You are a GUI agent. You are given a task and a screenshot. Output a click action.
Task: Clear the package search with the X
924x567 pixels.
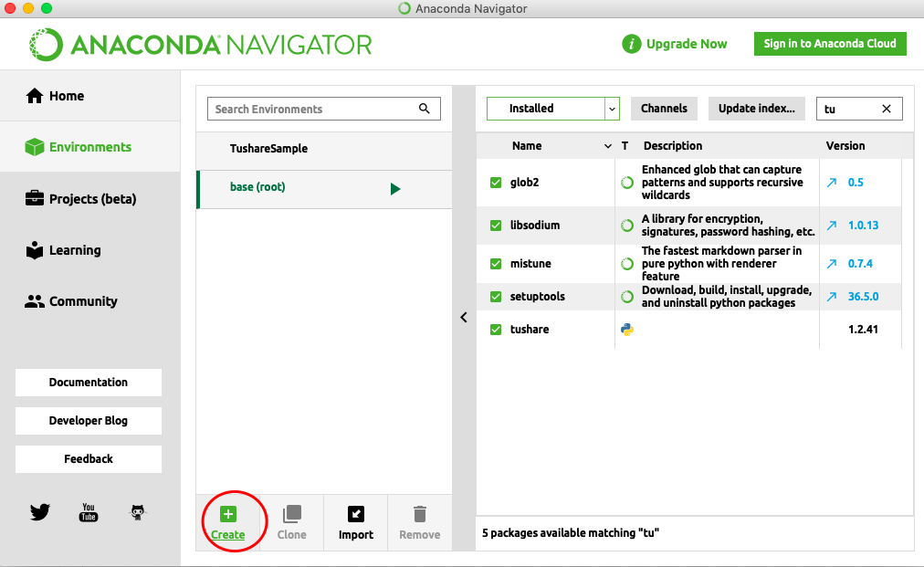click(x=887, y=109)
